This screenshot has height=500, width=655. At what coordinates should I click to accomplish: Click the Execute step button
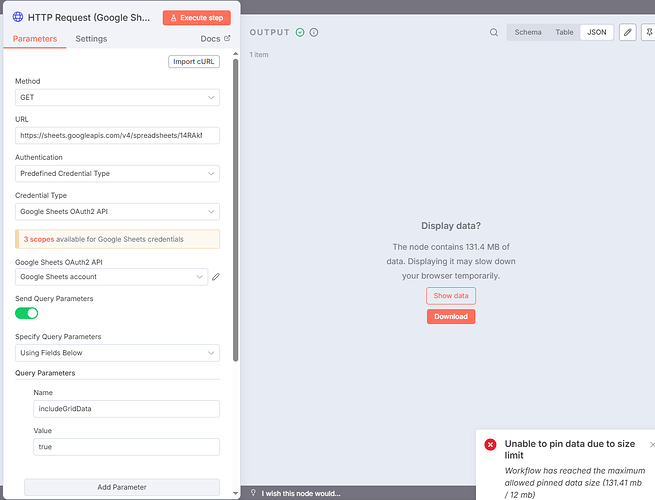197,18
